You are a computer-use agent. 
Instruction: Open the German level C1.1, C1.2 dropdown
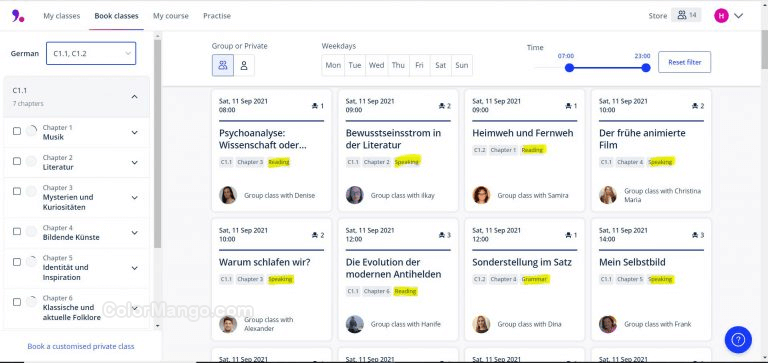91,53
